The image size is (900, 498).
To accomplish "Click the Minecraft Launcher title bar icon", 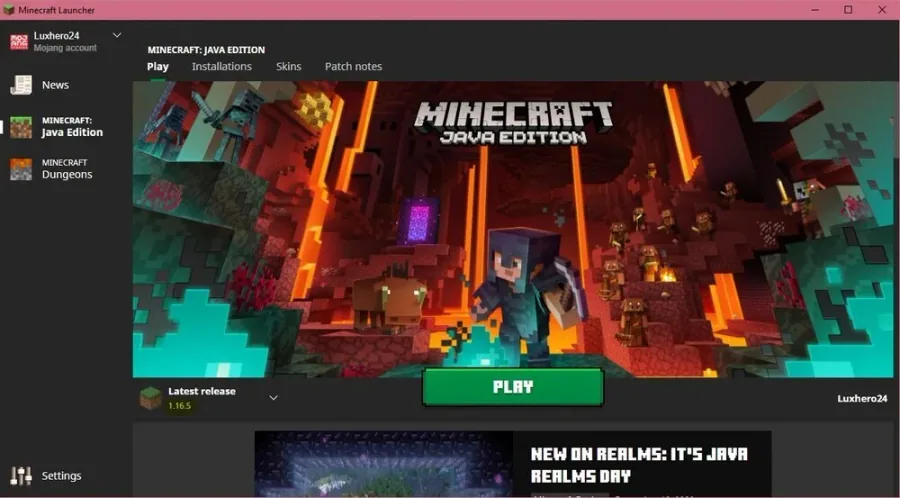I will click(9, 10).
